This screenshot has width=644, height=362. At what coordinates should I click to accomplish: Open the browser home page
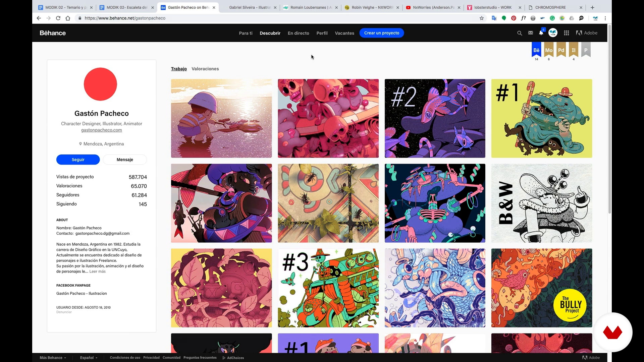(68, 18)
